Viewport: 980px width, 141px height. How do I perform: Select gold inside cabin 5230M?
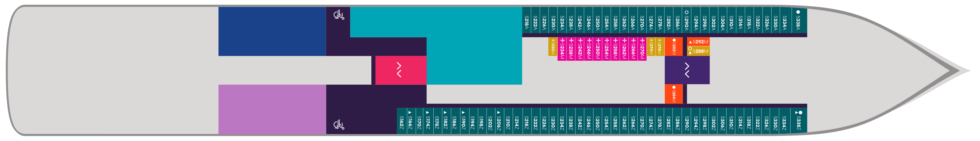(x=553, y=46)
